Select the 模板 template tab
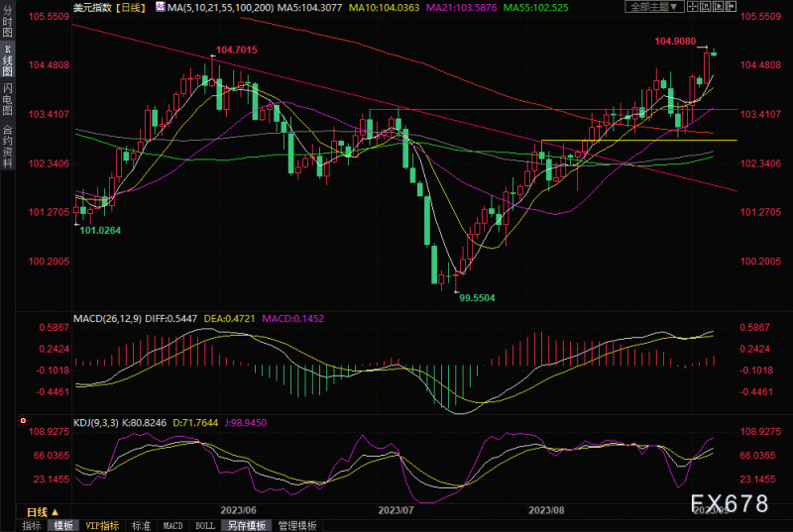 point(62,526)
